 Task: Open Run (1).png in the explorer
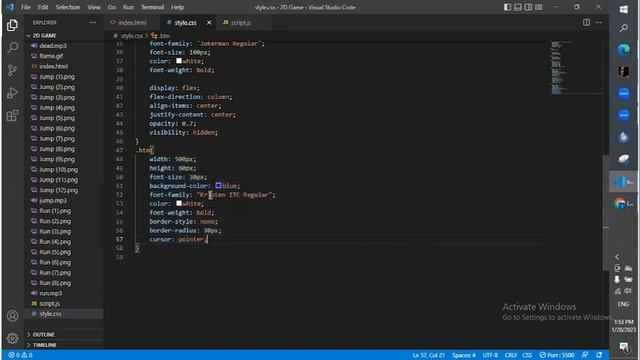click(55, 211)
